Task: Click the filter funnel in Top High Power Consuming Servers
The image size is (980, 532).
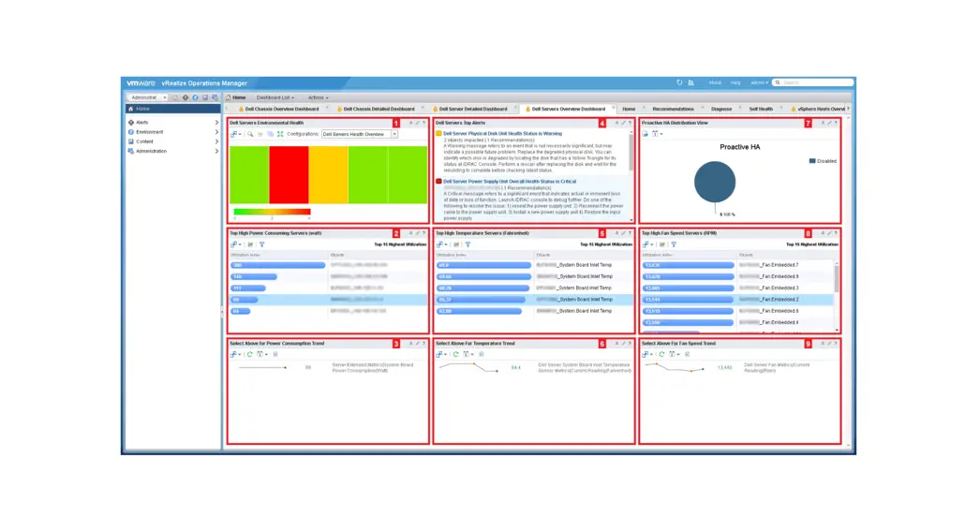Action: point(262,244)
